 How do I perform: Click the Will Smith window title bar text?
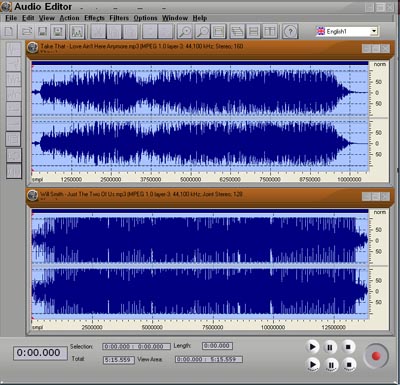141,194
